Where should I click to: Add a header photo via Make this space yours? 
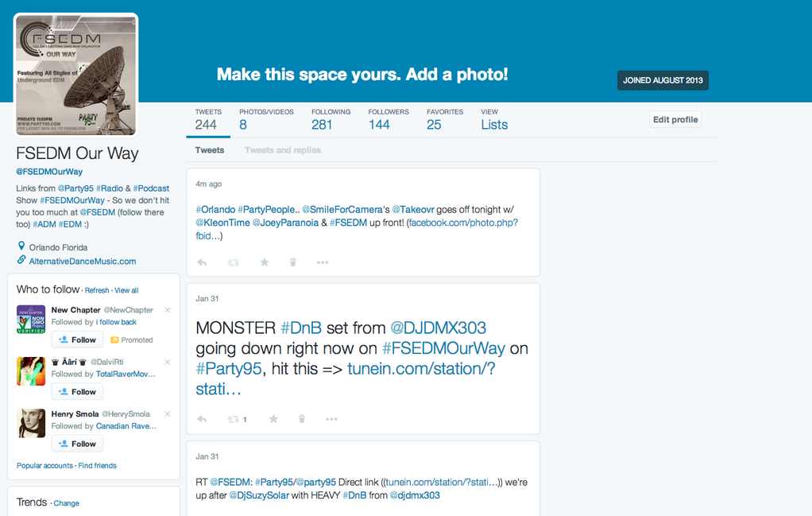362,75
